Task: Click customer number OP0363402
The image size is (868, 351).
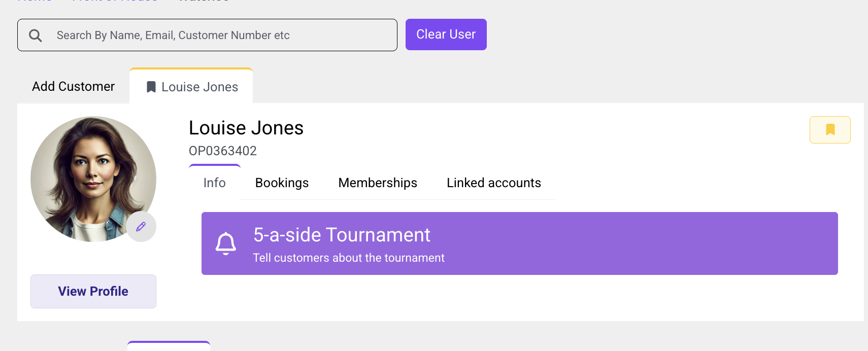Action: [223, 151]
